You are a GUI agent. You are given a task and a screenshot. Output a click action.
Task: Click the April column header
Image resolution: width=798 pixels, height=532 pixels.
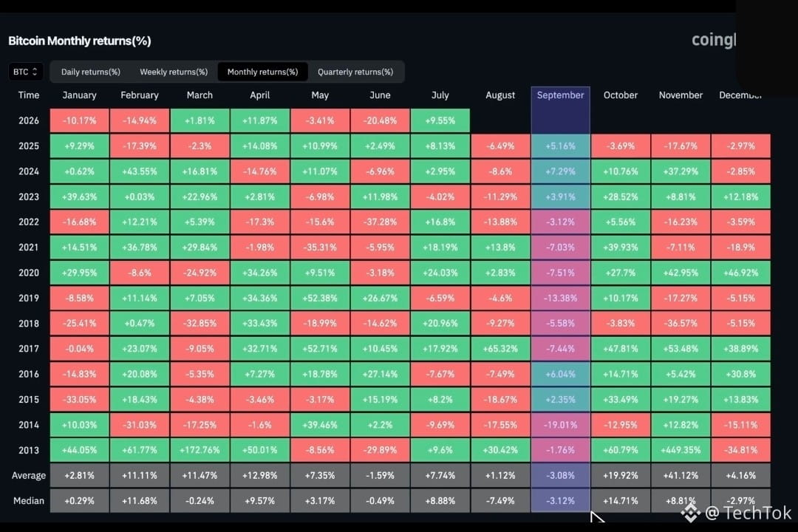pyautogui.click(x=259, y=95)
